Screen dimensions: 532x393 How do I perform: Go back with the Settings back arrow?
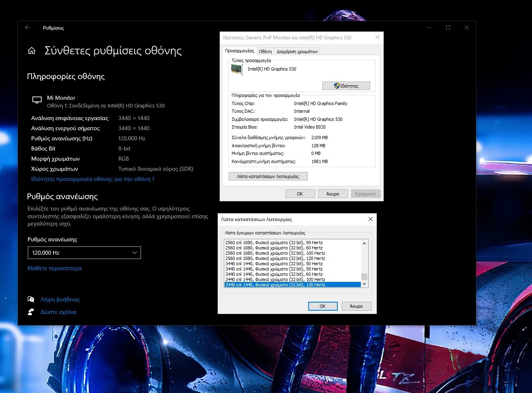(x=28, y=28)
